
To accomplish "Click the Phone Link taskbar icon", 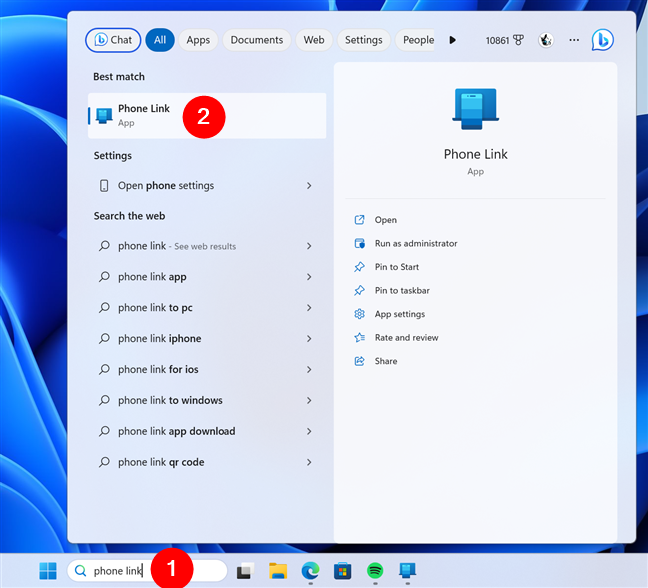I will (x=407, y=571).
